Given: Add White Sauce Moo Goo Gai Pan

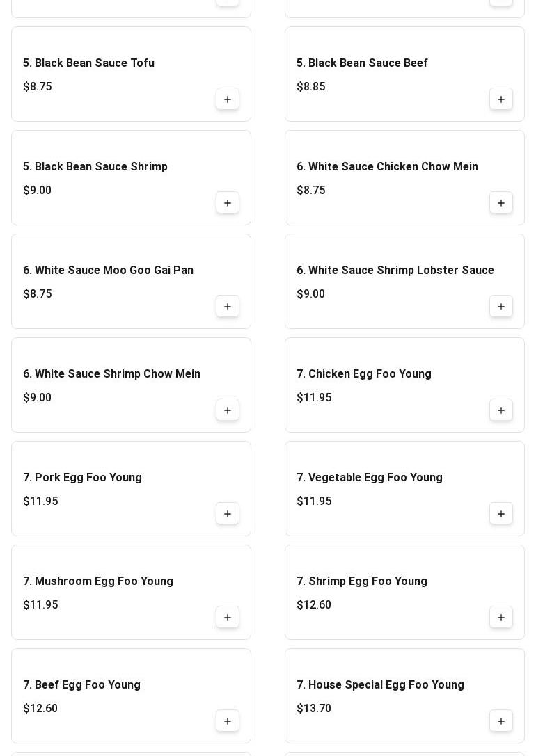Looking at the screenshot, I should [227, 307].
